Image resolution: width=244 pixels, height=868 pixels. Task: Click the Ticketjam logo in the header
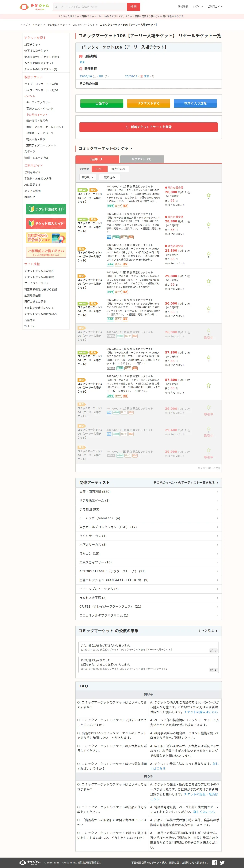[x=34, y=6]
